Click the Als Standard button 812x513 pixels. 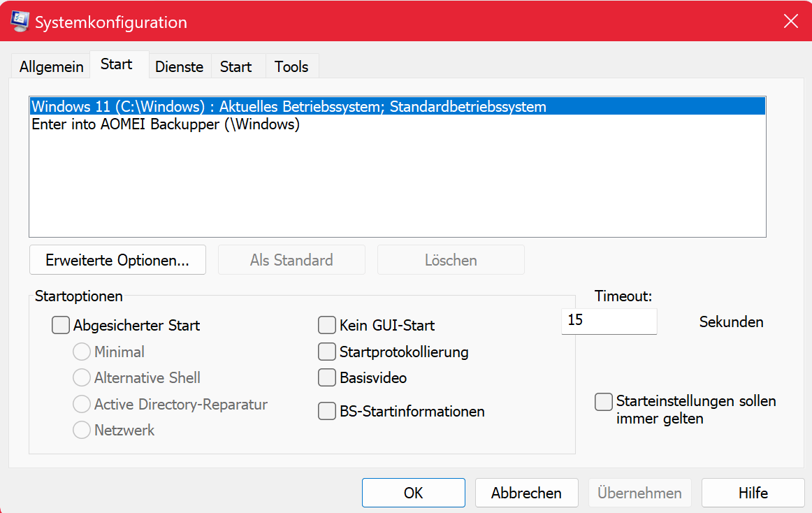coord(291,260)
